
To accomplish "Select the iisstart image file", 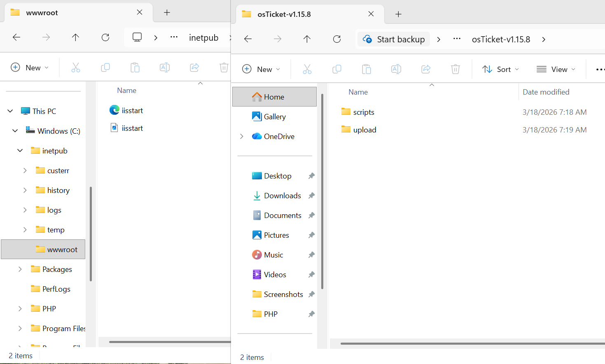I will (126, 128).
